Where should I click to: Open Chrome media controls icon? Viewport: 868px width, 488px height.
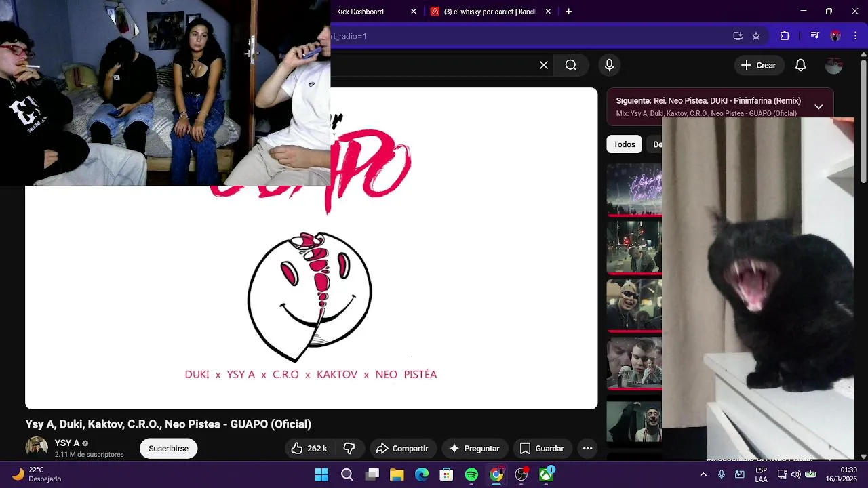815,36
